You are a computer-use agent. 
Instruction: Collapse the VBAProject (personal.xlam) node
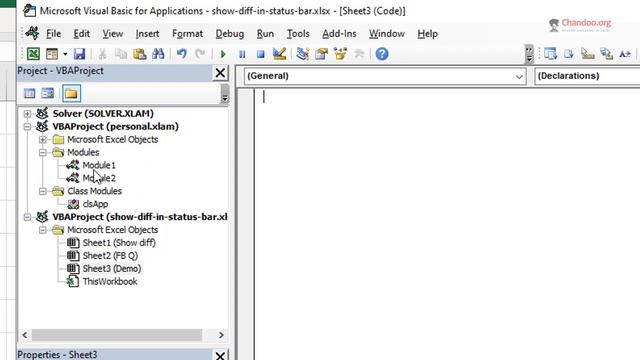point(27,127)
